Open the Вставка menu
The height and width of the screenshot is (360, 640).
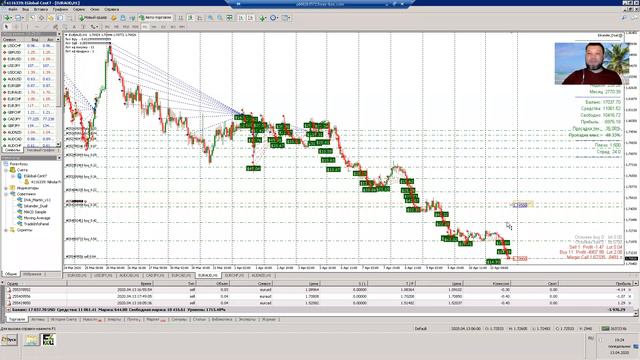41,9
